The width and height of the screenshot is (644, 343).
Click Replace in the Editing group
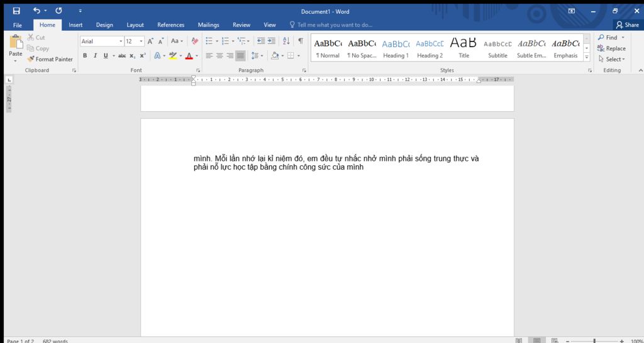pos(611,48)
